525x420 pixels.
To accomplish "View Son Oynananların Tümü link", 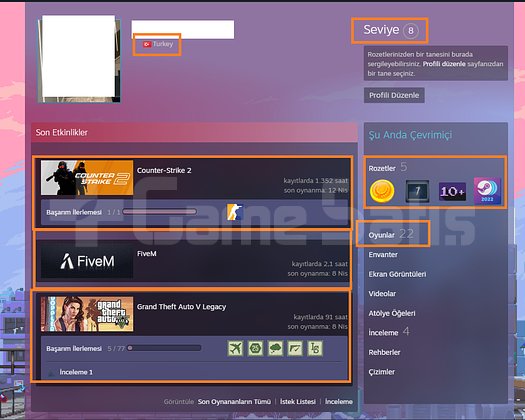I will (234, 402).
